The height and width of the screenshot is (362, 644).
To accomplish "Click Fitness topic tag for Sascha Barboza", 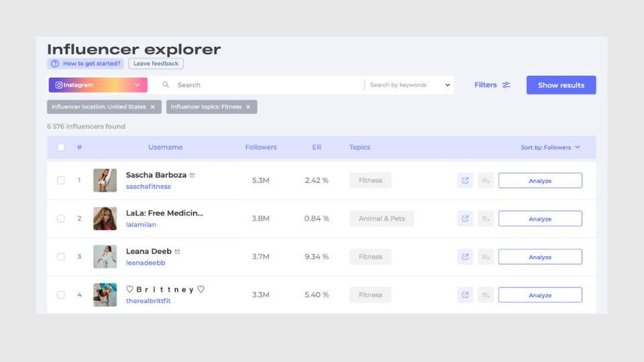I will 370,180.
